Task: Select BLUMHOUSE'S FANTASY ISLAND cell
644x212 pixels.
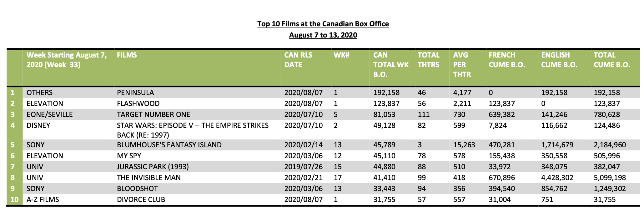Action: 169,145
